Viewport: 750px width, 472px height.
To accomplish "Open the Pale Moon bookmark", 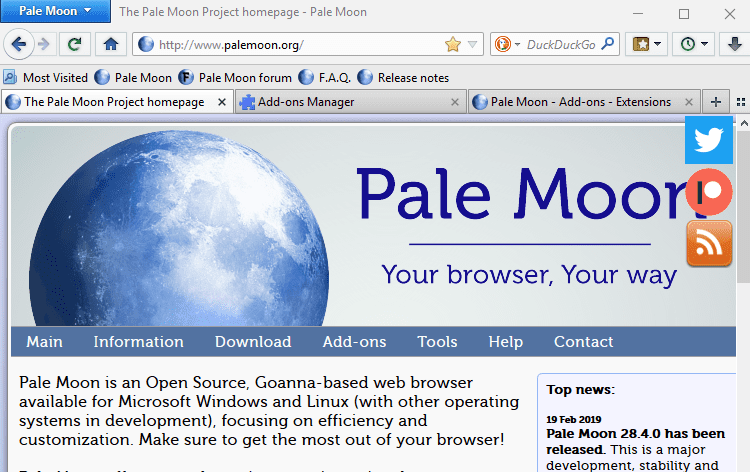I will tap(133, 77).
